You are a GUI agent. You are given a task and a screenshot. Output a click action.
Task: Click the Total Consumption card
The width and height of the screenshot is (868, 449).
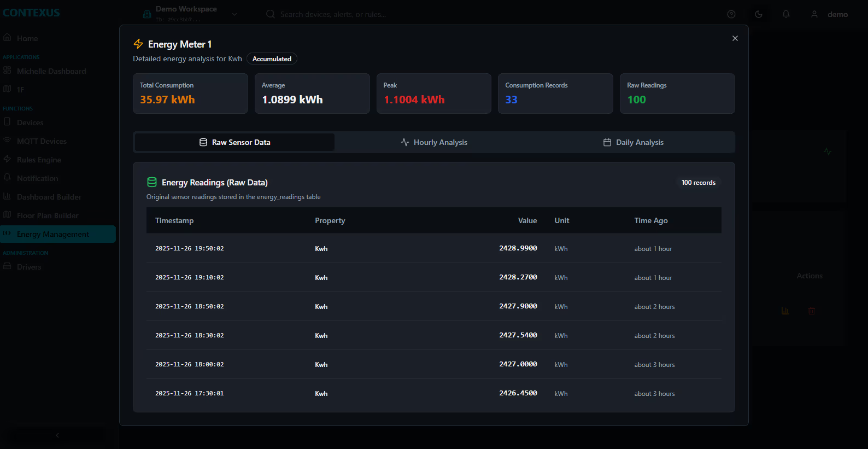190,94
